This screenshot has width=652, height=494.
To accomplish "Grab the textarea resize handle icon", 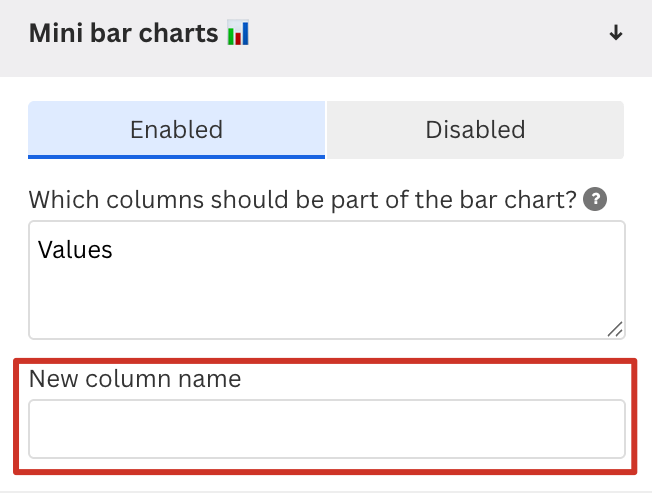I will coord(615,329).
